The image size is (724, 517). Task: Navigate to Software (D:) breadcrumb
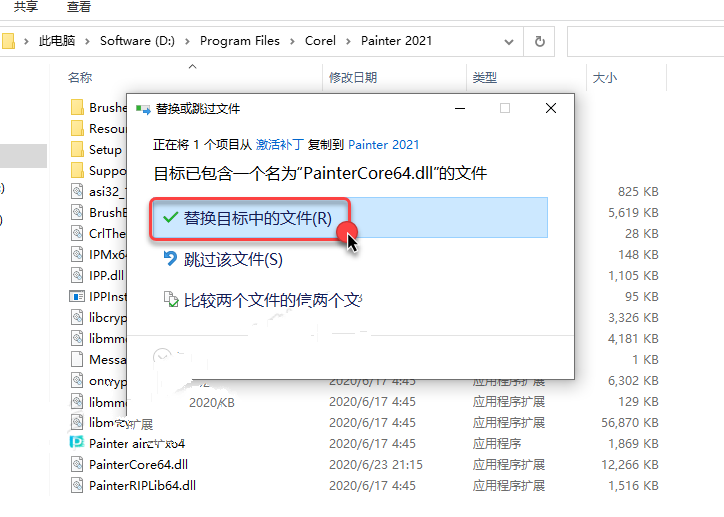coord(137,41)
